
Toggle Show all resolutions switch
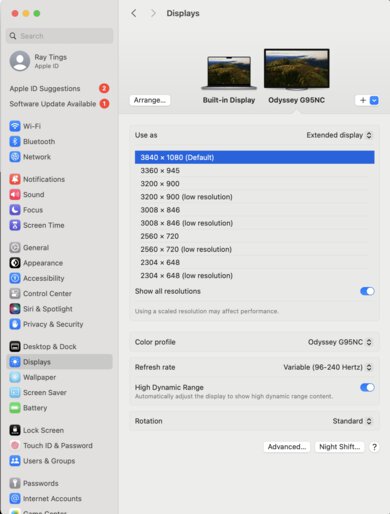367,291
